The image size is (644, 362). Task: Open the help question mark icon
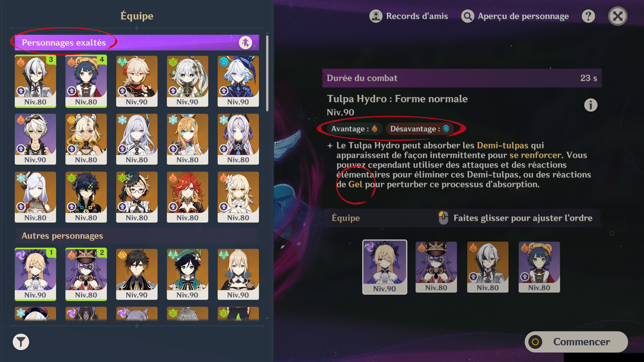click(x=588, y=16)
